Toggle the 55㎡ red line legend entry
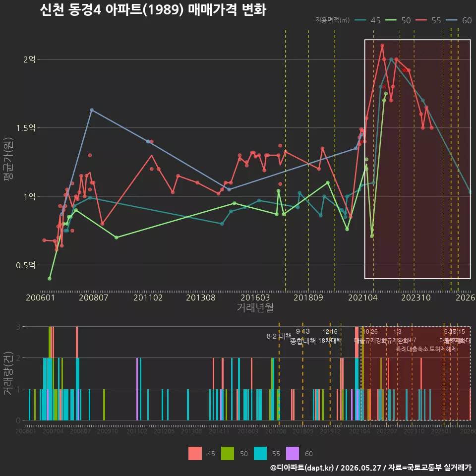 tap(428, 20)
